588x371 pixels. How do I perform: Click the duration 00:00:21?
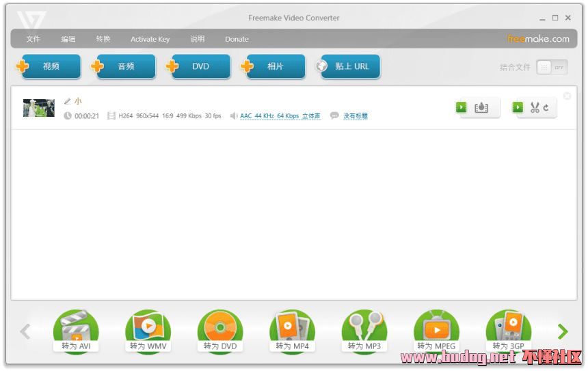click(x=87, y=116)
